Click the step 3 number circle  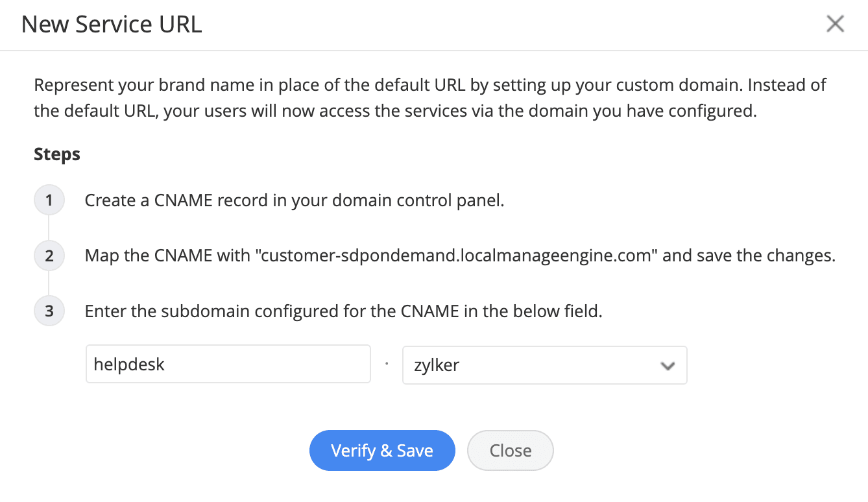tap(49, 311)
